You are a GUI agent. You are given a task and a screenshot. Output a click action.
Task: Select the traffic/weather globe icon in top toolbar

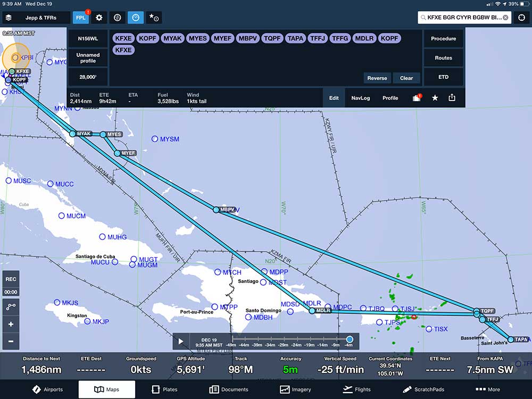[x=117, y=17]
